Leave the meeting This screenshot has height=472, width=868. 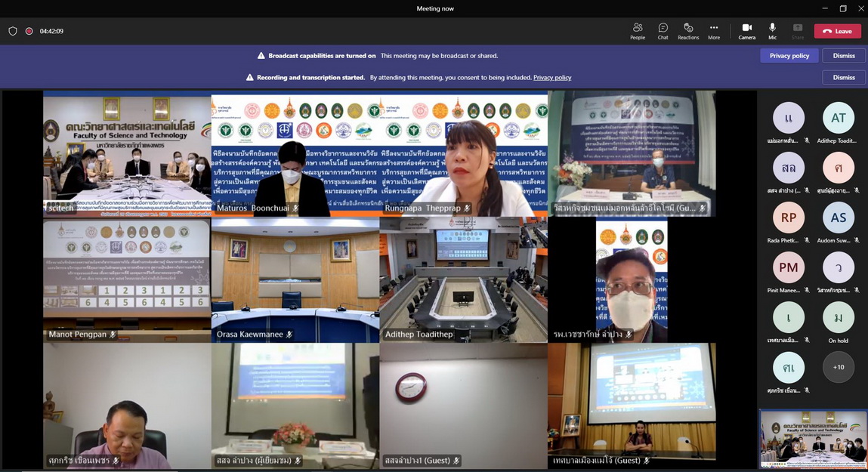837,31
